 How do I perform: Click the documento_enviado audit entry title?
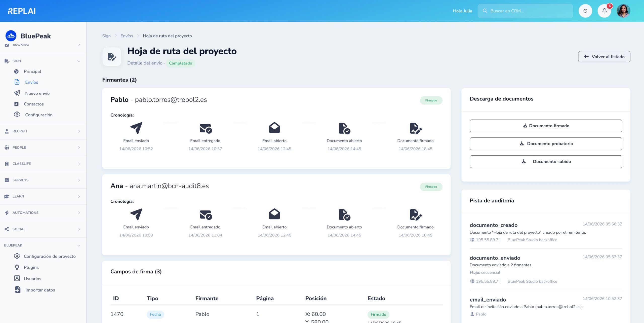(x=495, y=258)
